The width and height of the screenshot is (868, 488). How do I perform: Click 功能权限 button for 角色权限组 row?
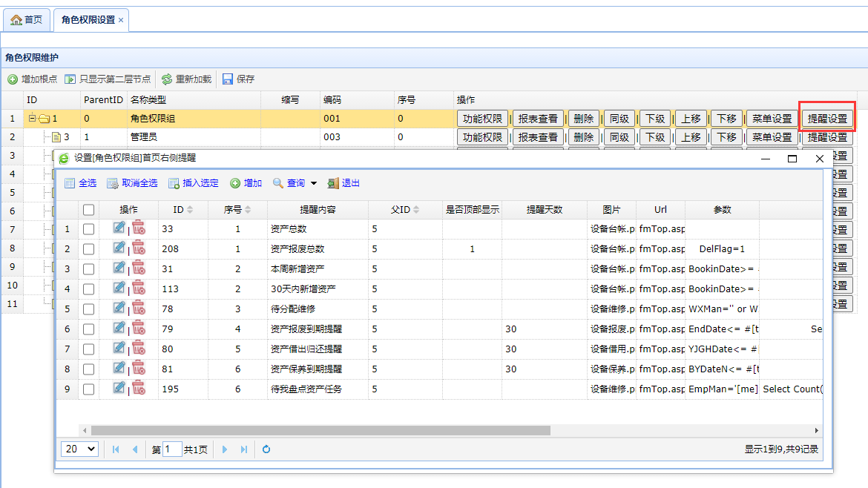[482, 119]
